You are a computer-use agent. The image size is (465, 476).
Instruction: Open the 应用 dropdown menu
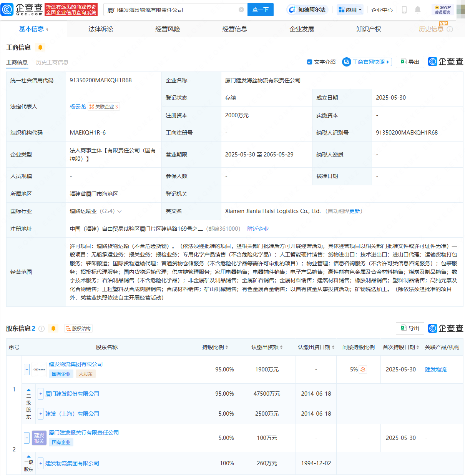(350, 10)
